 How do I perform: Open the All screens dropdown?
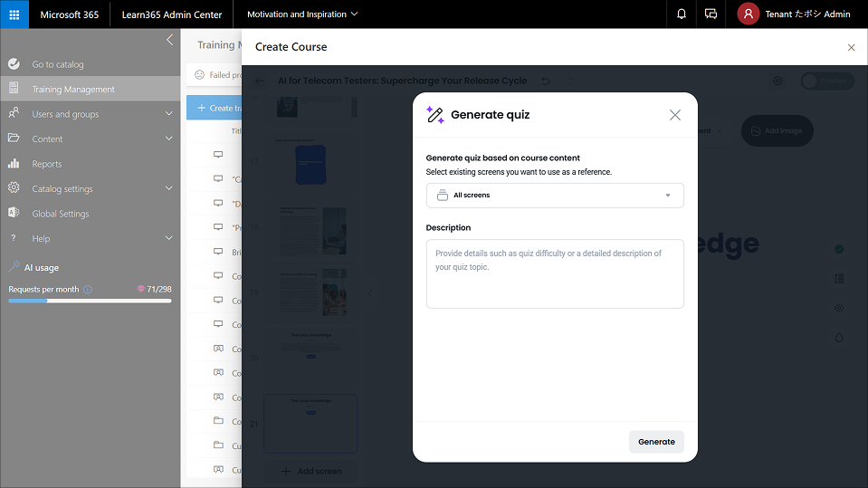555,195
